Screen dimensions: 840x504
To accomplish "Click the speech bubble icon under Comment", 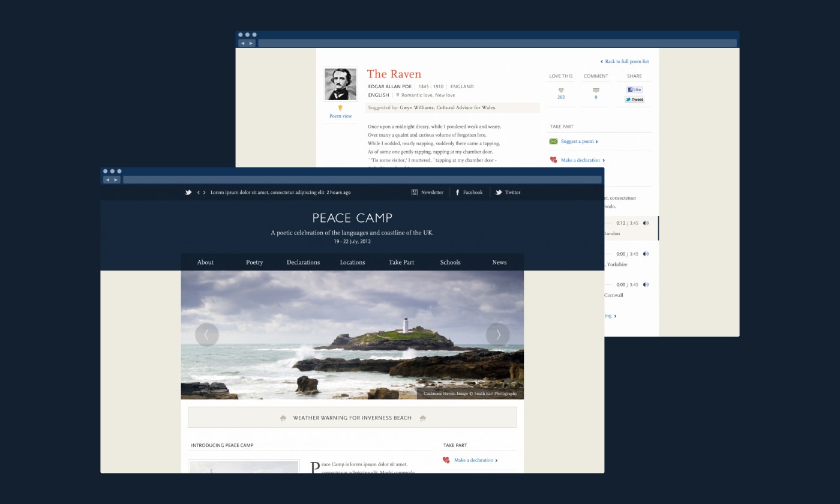I will 596,90.
